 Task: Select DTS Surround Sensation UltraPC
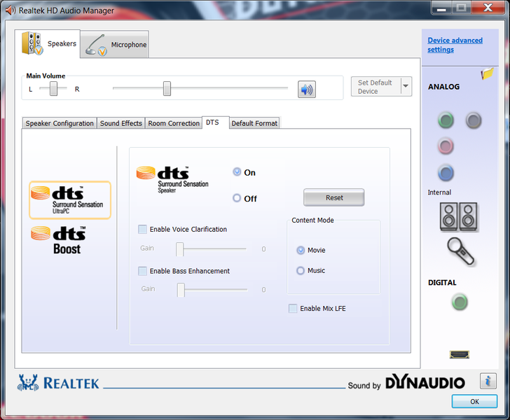(x=70, y=200)
